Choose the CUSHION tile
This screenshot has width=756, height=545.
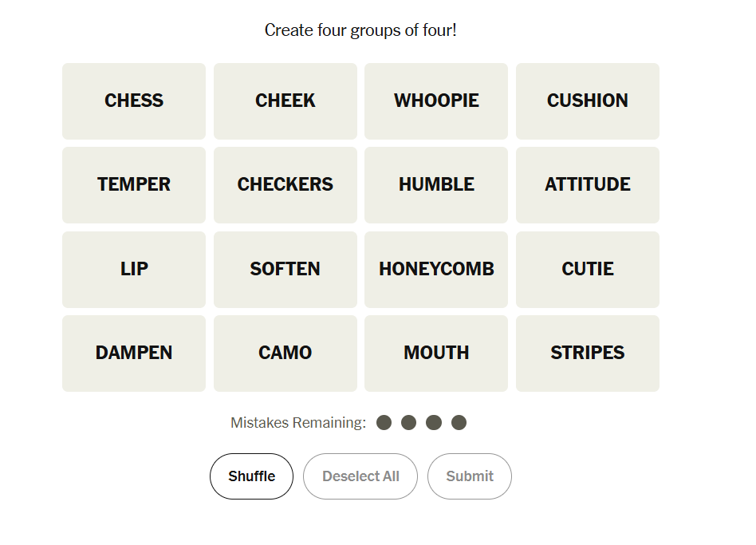pos(588,101)
